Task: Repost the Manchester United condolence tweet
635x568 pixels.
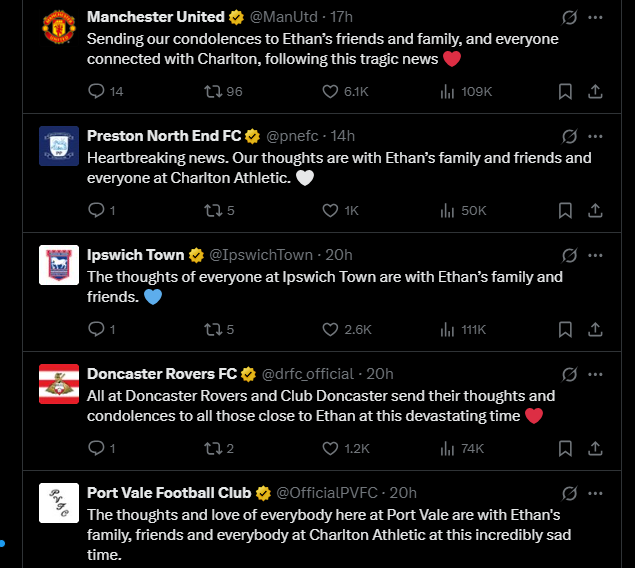Action: point(213,91)
